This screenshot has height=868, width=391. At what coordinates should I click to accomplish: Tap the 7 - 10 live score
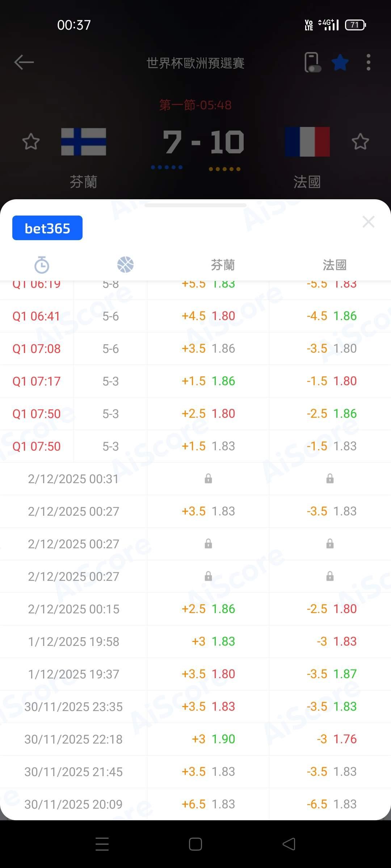pos(203,142)
